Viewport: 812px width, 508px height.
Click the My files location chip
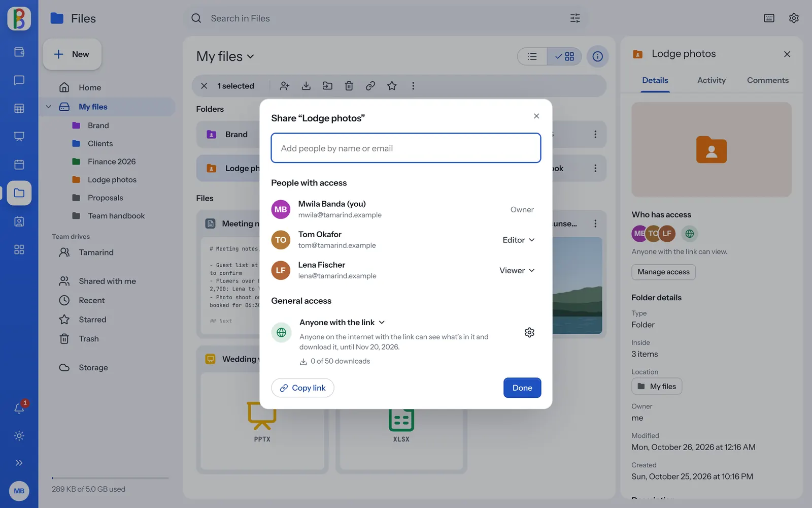click(657, 386)
